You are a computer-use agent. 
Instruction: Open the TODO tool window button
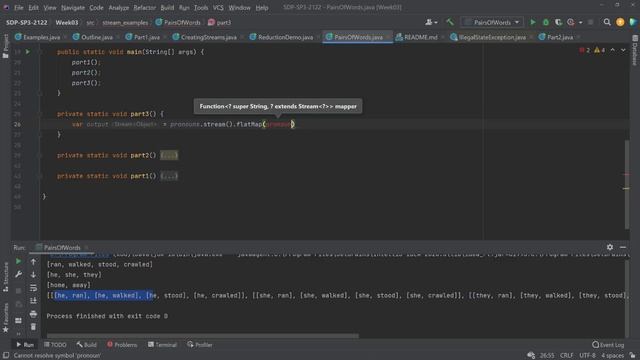[x=55, y=345]
